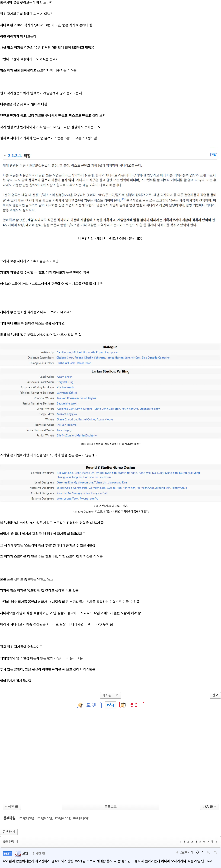Click the 공유하기 share button
The height and width of the screenshot is (868, 221).
9,831
